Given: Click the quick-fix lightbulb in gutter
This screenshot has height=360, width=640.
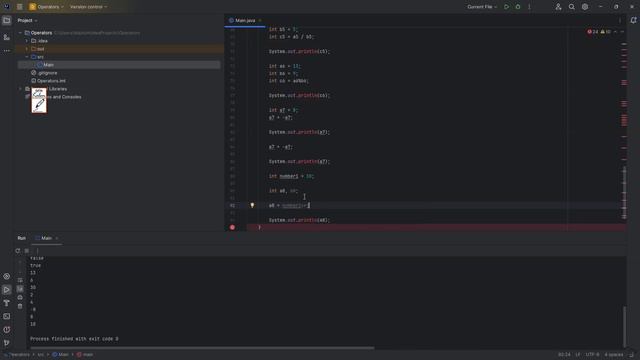Looking at the screenshot, I should [x=252, y=205].
